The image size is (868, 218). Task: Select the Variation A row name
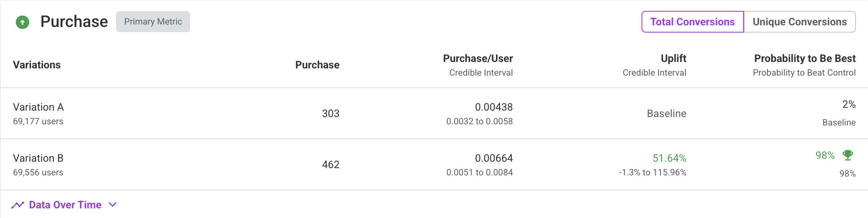pos(38,107)
